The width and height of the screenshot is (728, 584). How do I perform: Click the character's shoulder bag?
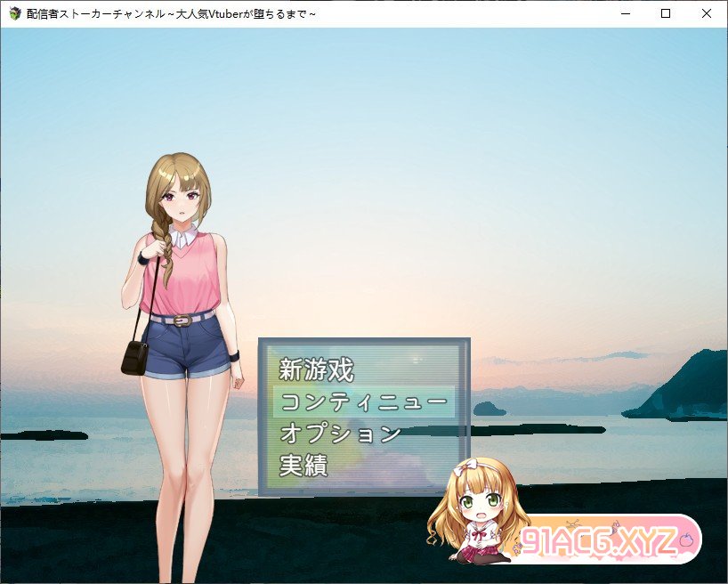pos(135,356)
